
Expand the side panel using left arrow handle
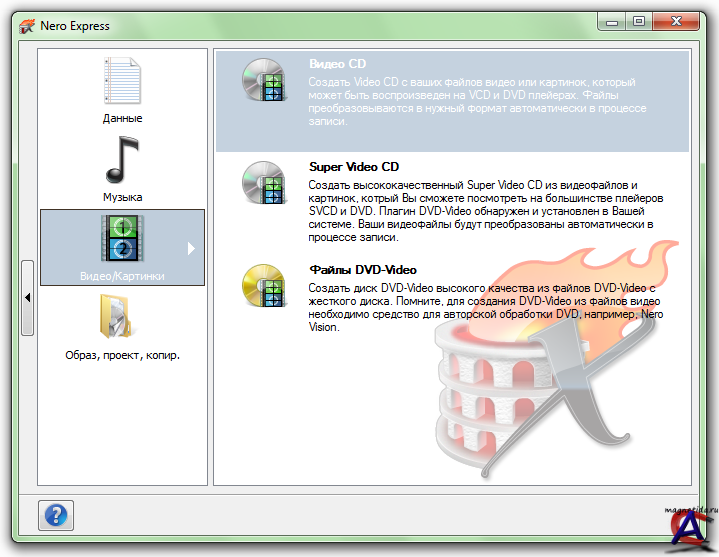coord(27,297)
